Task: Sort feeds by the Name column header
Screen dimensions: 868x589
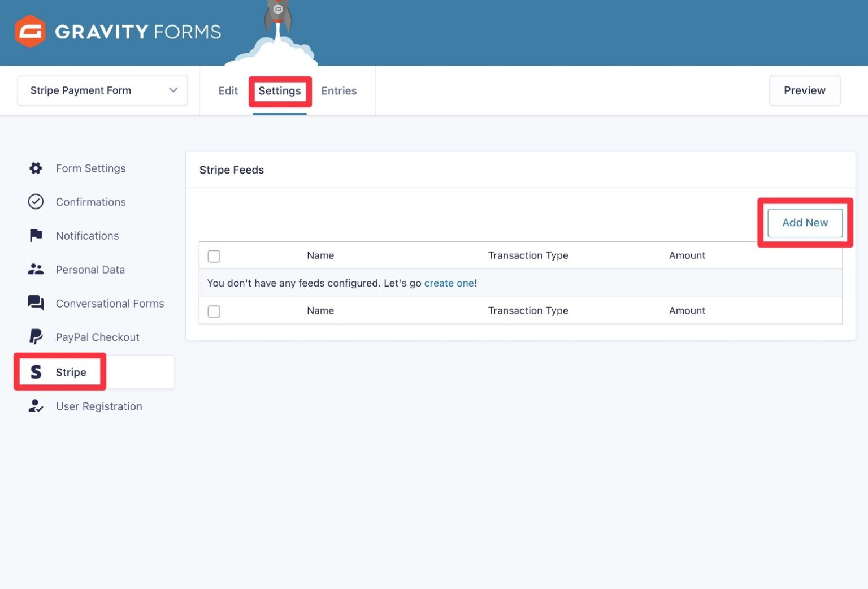Action: coord(320,255)
